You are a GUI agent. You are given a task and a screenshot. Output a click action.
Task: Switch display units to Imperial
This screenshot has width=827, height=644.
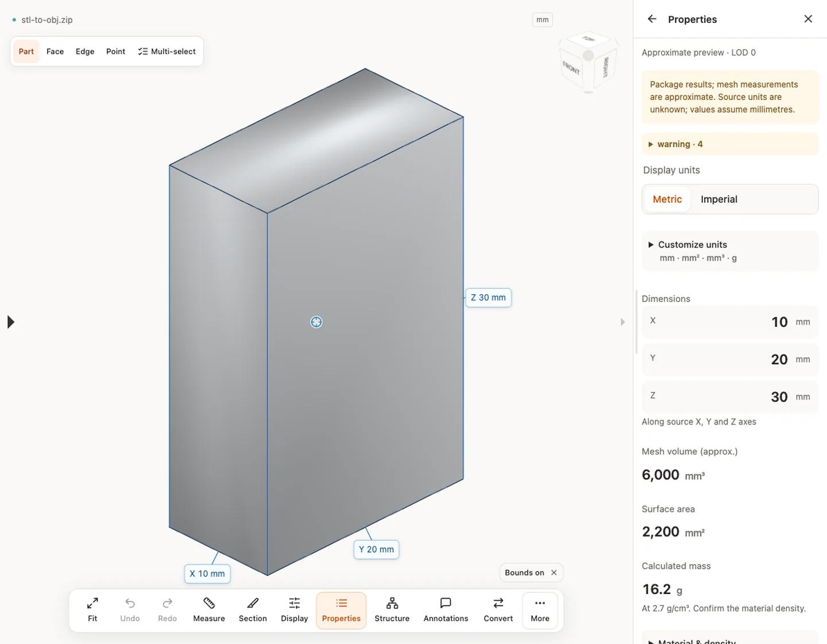[x=719, y=199]
